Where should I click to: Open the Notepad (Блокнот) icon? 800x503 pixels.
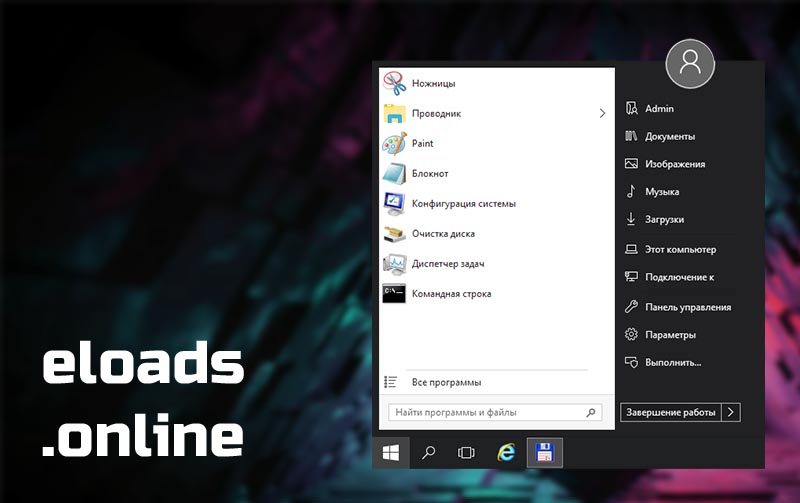[394, 173]
